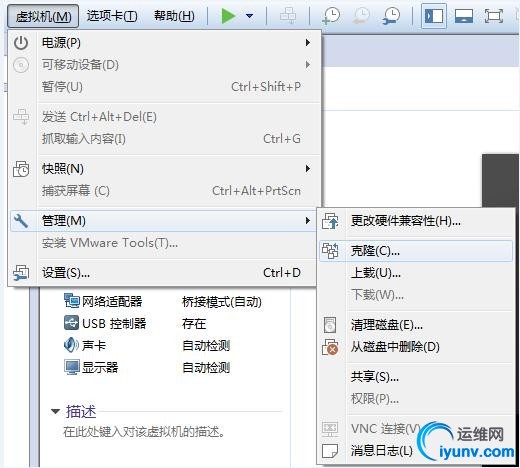Open the 快照(N) submenu
This screenshot has height=468, width=520.
coord(163,169)
